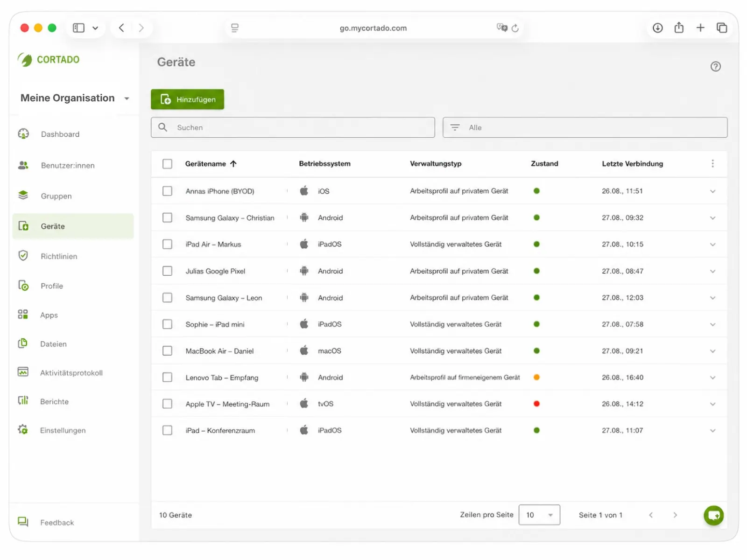The width and height of the screenshot is (747, 560).
Task: Click the Cortado logo
Action: point(49,60)
